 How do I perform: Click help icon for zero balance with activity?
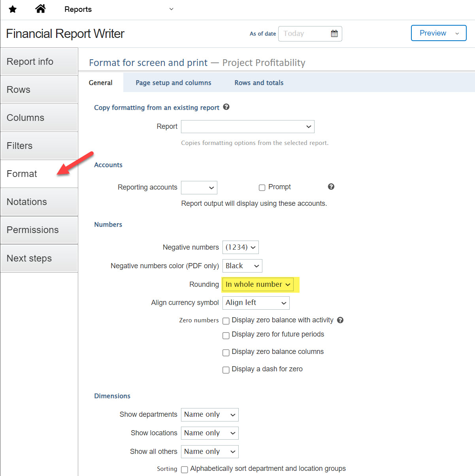click(x=340, y=320)
